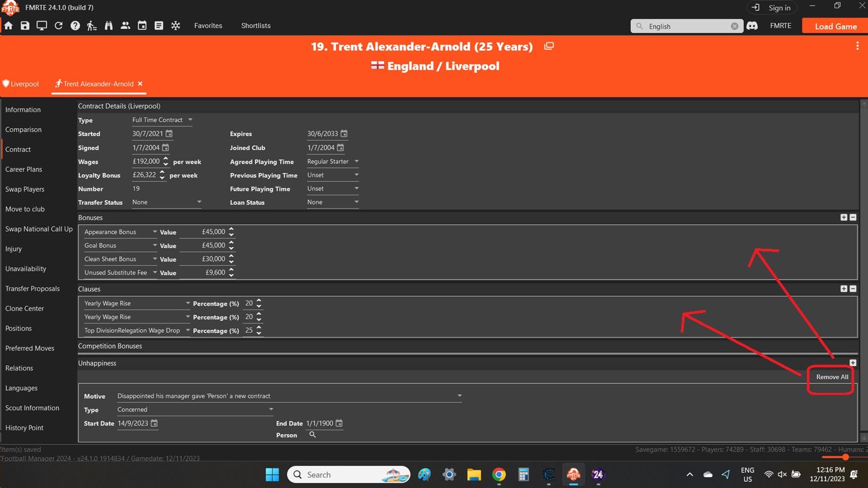Click the Save floppy disk icon
Image resolution: width=868 pixels, height=488 pixels.
25,26
